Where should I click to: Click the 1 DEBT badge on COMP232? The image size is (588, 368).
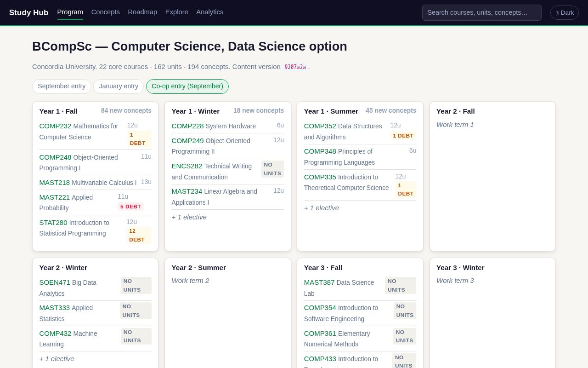pyautogui.click(x=139, y=139)
